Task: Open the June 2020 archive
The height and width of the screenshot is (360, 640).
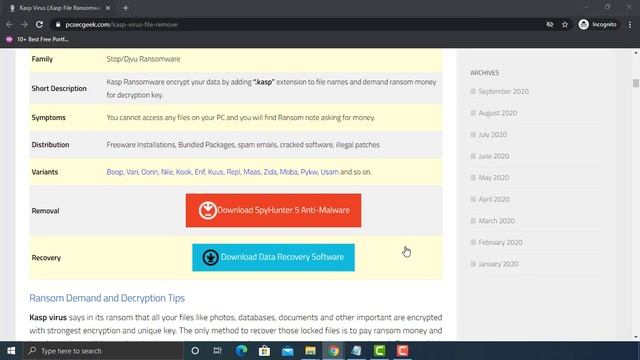Action: [x=493, y=156]
